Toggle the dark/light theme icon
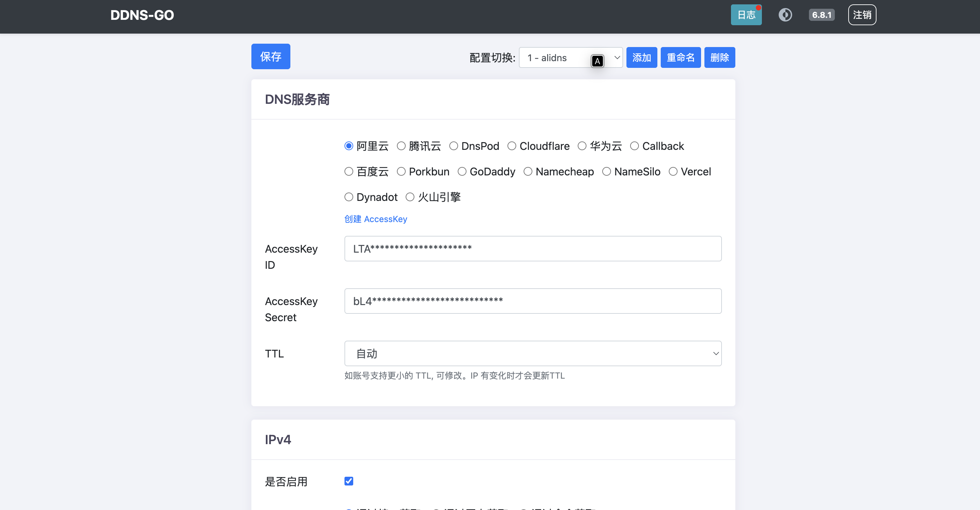The image size is (980, 510). point(785,15)
